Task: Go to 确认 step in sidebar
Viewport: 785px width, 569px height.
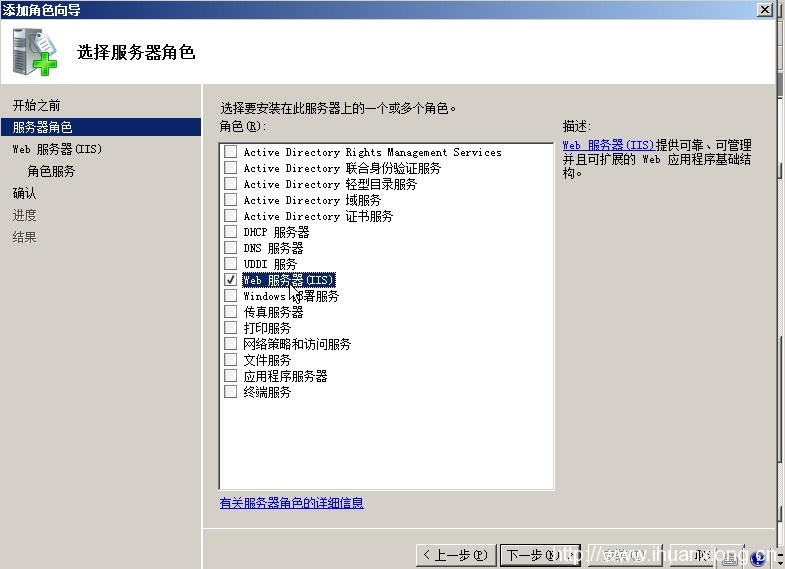Action: point(25,193)
